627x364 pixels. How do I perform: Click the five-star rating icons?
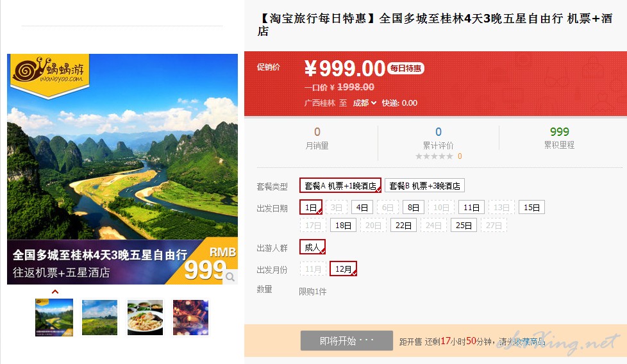434,156
